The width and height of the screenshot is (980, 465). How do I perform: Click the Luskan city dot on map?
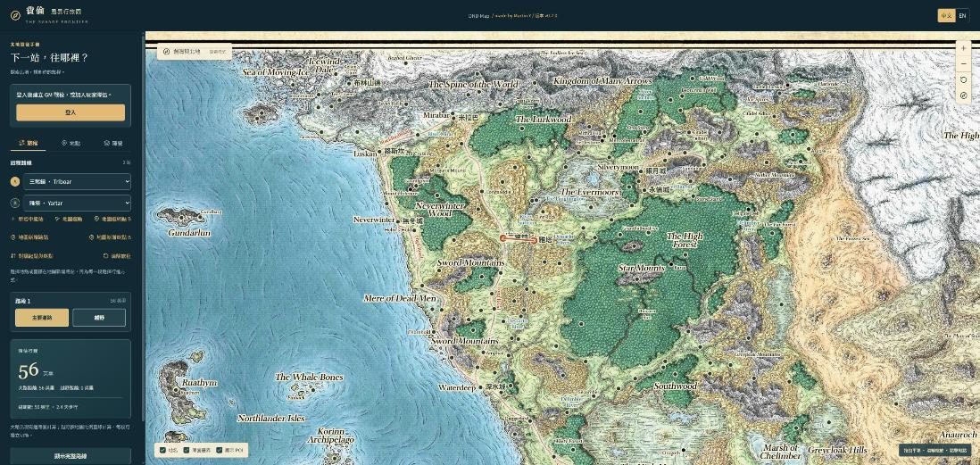coord(378,151)
